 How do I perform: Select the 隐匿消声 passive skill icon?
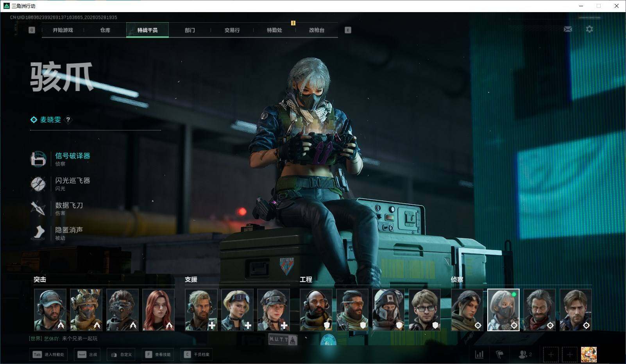pos(38,233)
